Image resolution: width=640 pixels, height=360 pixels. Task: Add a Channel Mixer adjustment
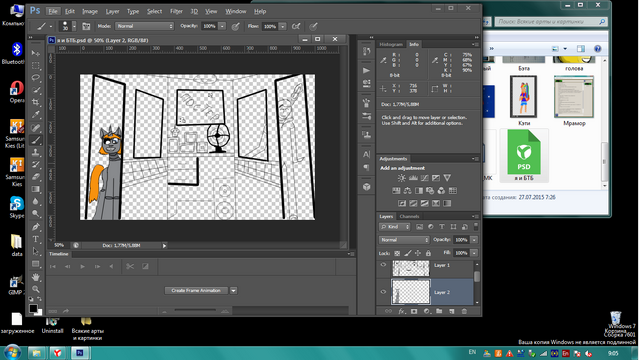click(441, 191)
